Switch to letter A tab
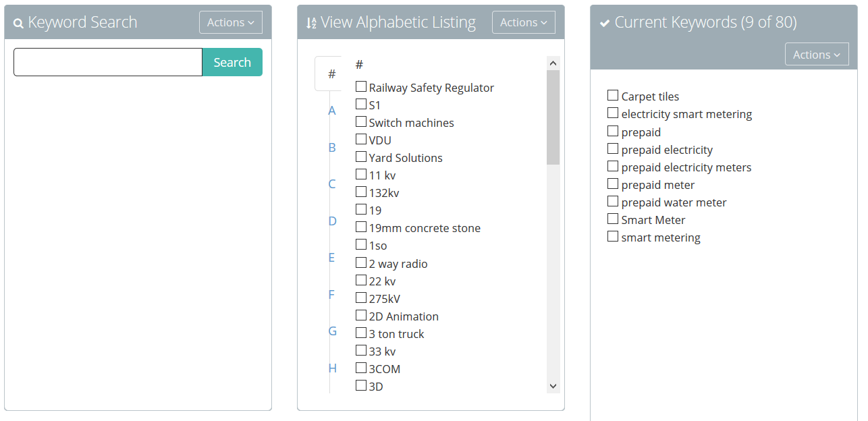Image resolution: width=868 pixels, height=421 pixels. point(331,111)
